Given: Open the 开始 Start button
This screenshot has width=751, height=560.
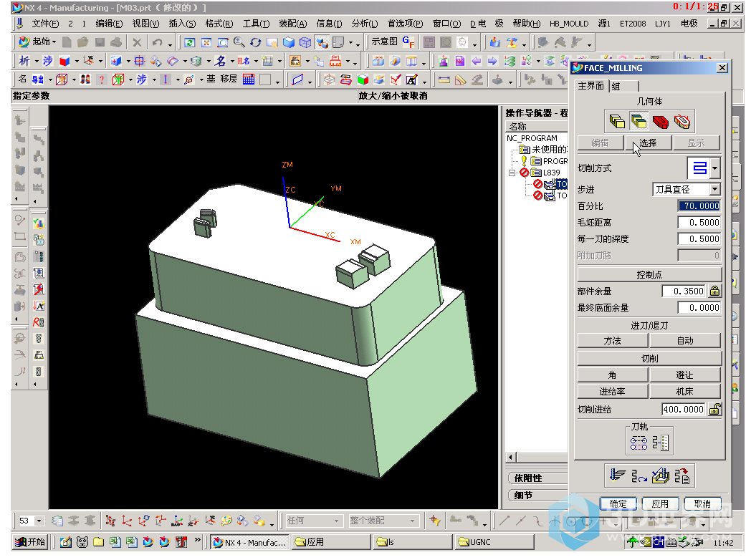Looking at the screenshot, I should pos(29,542).
